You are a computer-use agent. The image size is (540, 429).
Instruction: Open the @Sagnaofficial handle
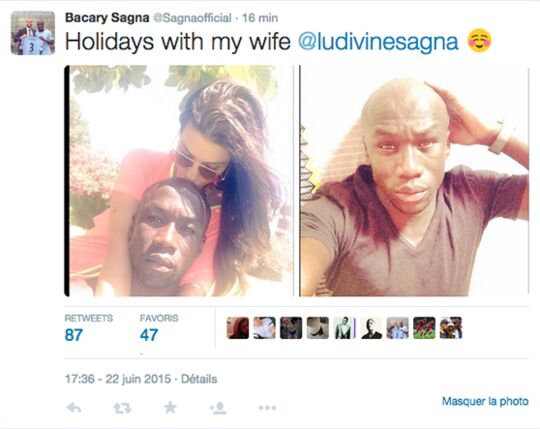(x=192, y=18)
